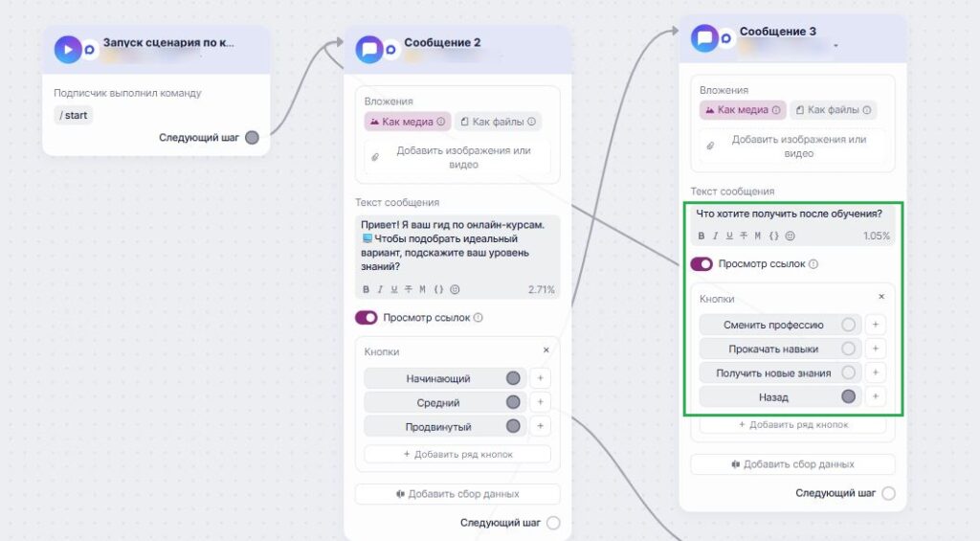Apply bold formatting in Сообщение 2 text

367,289
